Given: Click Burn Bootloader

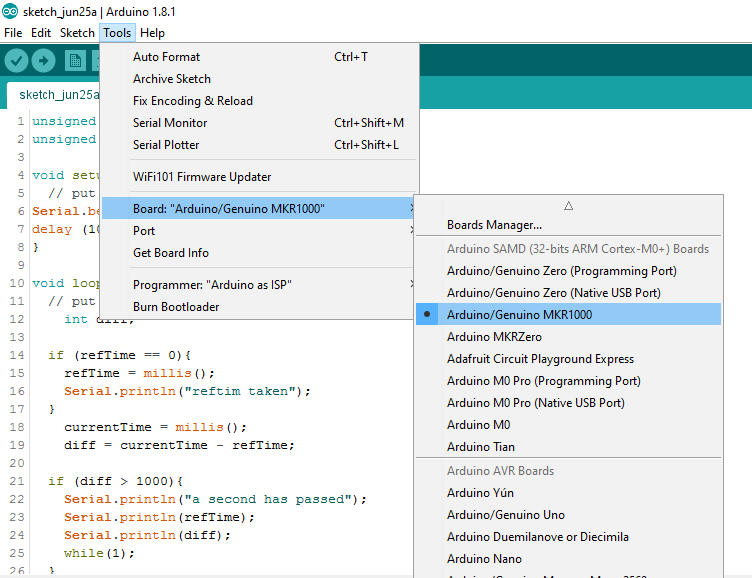Looking at the screenshot, I should tap(176, 307).
